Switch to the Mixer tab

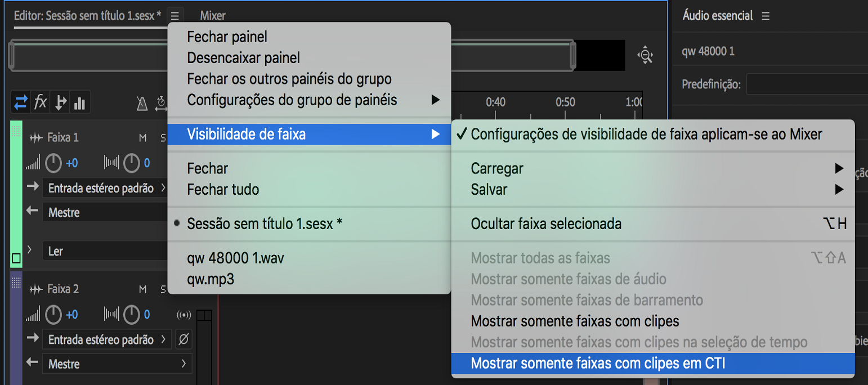click(213, 16)
